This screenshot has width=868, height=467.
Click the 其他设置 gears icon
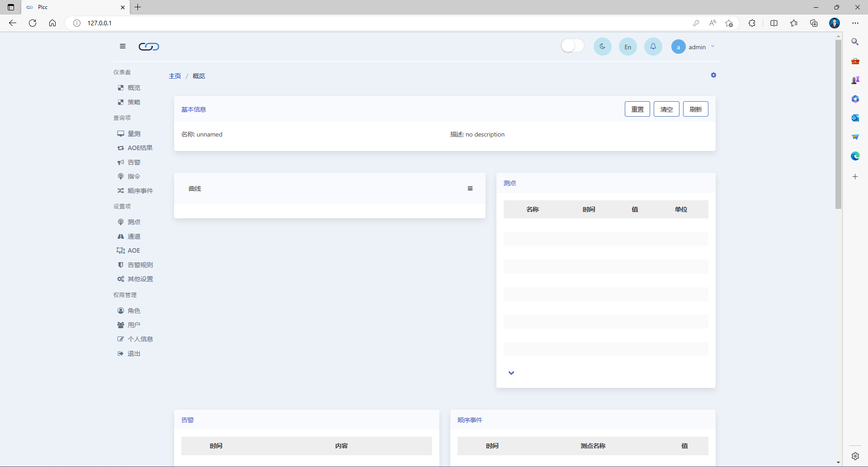[x=121, y=279]
